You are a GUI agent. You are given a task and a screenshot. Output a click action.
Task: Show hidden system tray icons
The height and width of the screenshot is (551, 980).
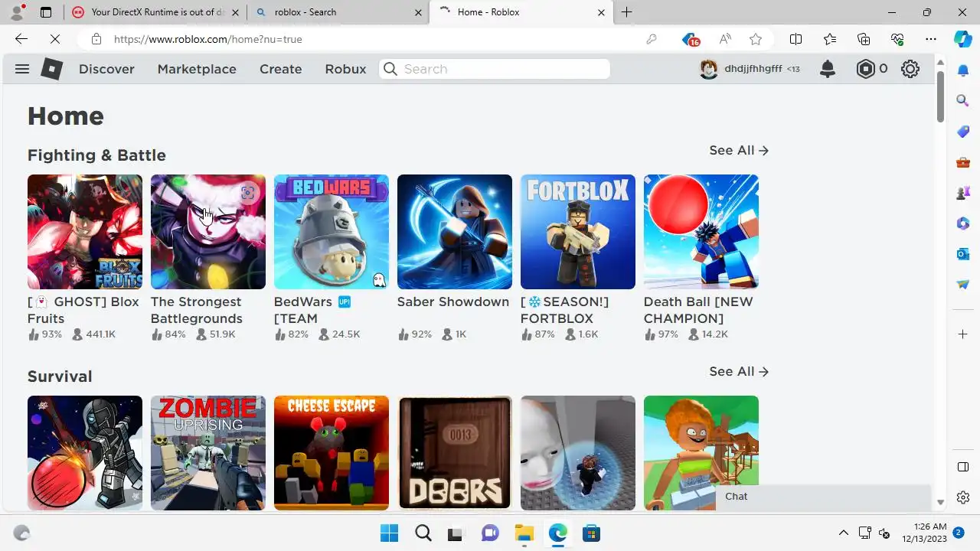pyautogui.click(x=844, y=533)
